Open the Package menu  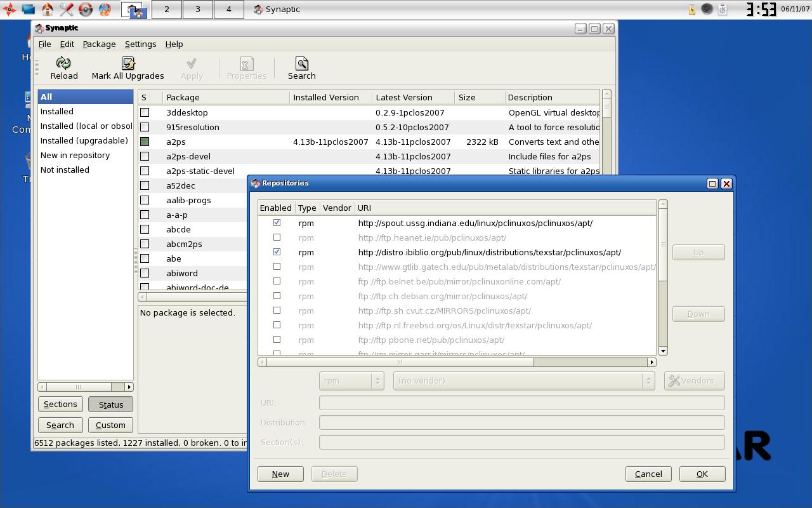click(x=99, y=44)
